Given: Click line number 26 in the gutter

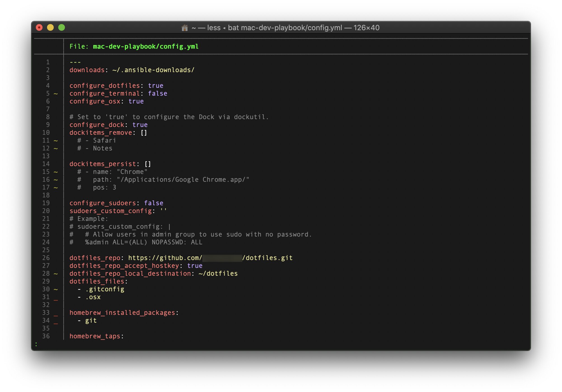Looking at the screenshot, I should click(46, 258).
